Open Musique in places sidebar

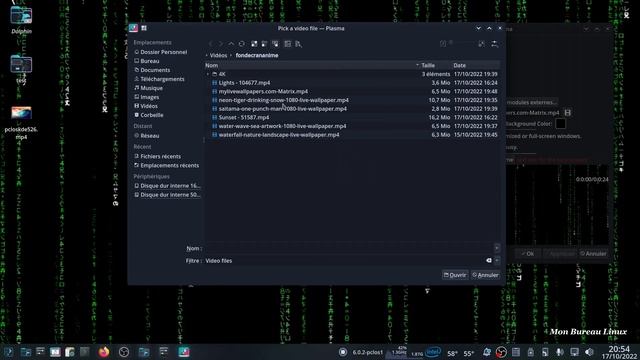pos(151,88)
